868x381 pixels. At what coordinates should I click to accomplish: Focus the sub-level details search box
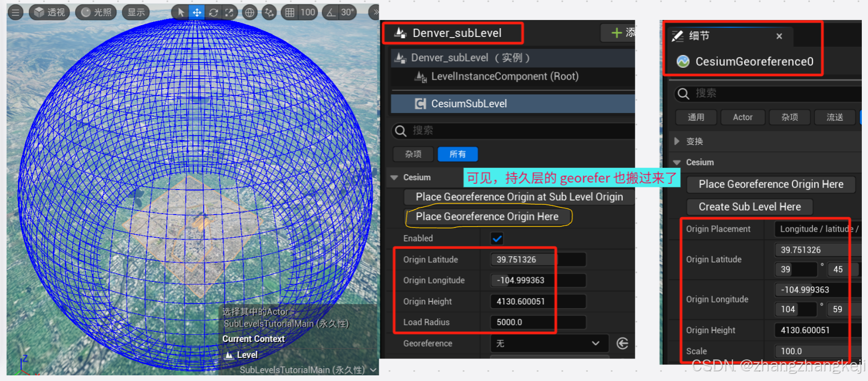pyautogui.click(x=513, y=130)
